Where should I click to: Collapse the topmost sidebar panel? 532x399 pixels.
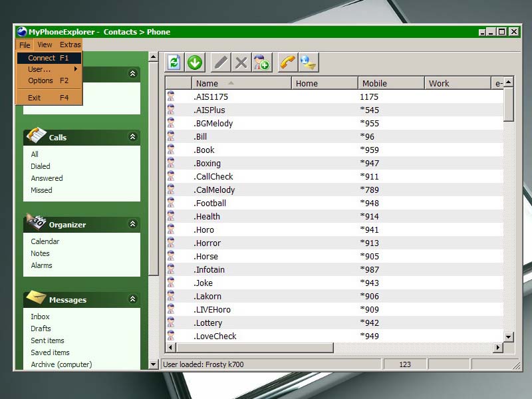(132, 73)
